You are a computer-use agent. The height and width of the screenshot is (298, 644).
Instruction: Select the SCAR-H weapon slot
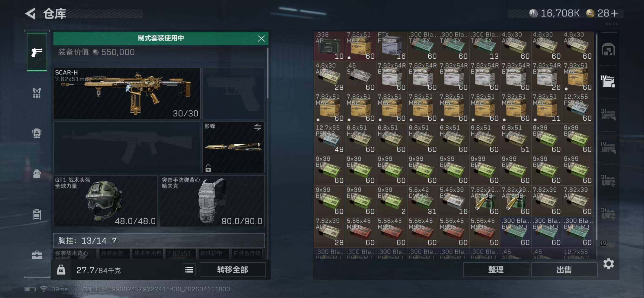[x=127, y=93]
